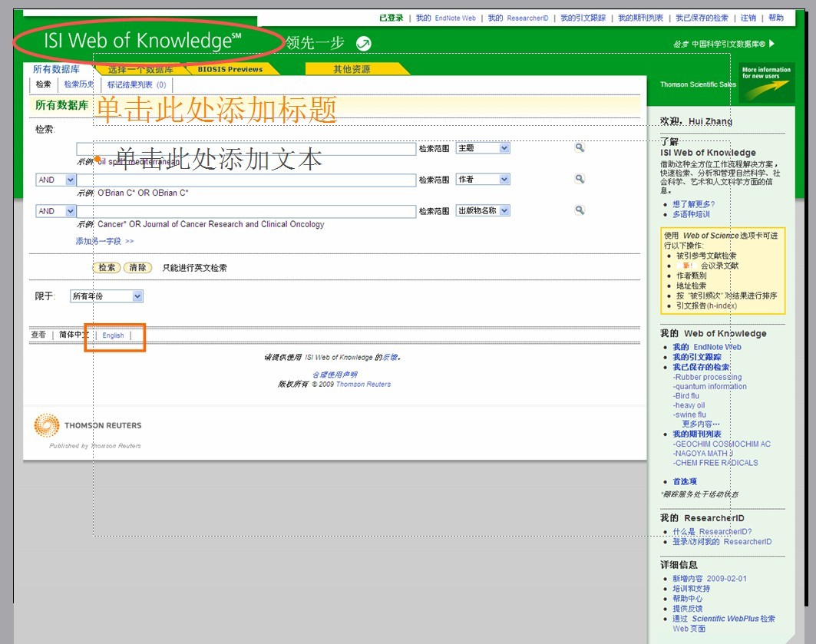
Task: Open journal CHEM FREE RADICALS
Action: pos(715,462)
